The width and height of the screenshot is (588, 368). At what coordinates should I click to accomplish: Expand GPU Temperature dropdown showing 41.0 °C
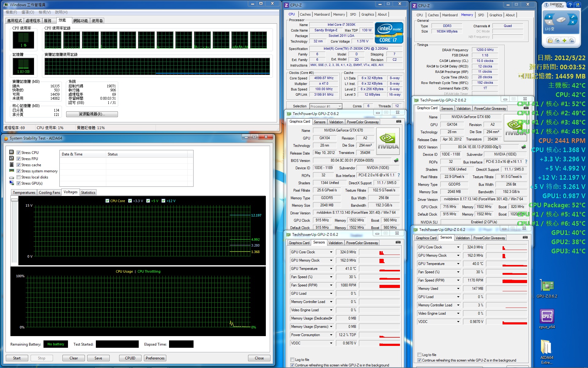tap(331, 269)
